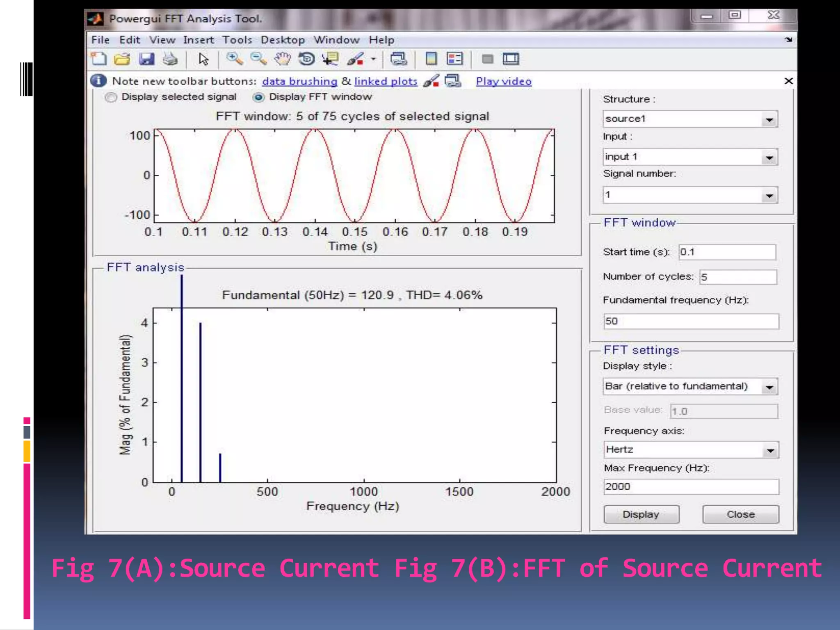Click the blue info icon in notification bar

click(x=98, y=81)
